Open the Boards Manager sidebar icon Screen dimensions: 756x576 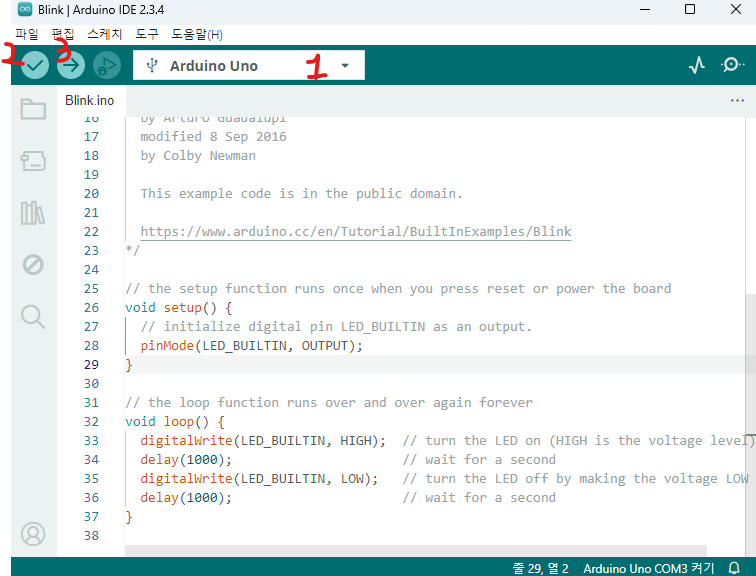tap(33, 161)
